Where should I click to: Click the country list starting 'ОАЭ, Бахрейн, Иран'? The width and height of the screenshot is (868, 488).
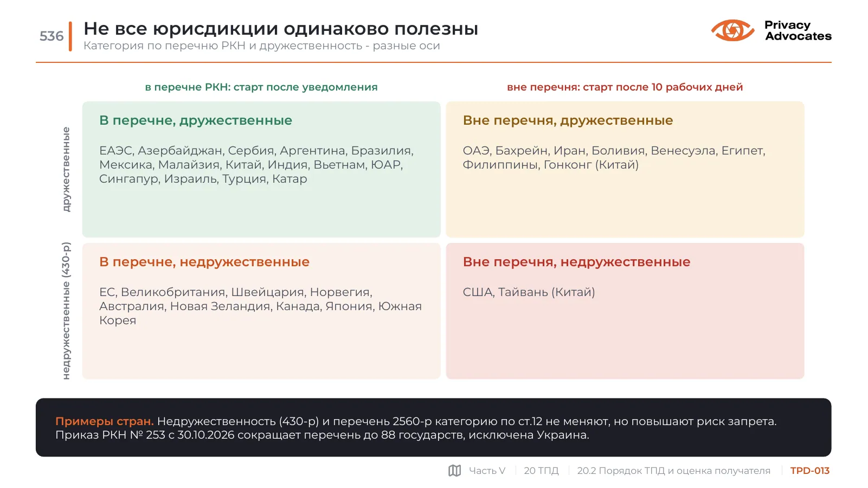pyautogui.click(x=614, y=158)
